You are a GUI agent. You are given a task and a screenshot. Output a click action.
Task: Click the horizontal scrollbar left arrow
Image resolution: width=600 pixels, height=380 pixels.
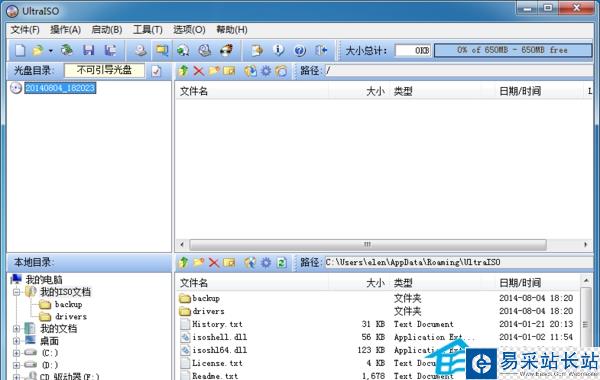coord(182,245)
